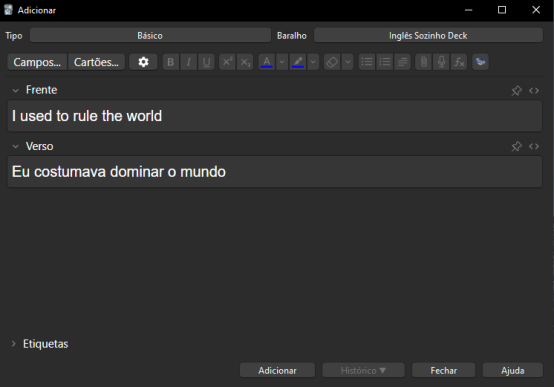Toggle sticky pin on Frente field
This screenshot has height=387, width=554.
(517, 90)
